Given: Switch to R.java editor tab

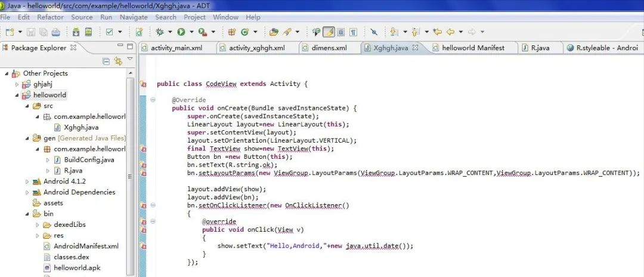Looking at the screenshot, I should tap(540, 48).
